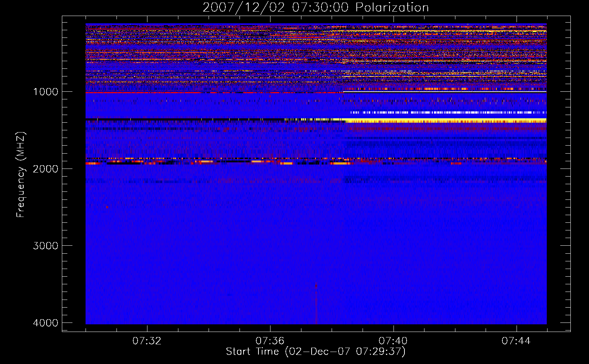Click the 1000 frequency tick label

[46, 92]
